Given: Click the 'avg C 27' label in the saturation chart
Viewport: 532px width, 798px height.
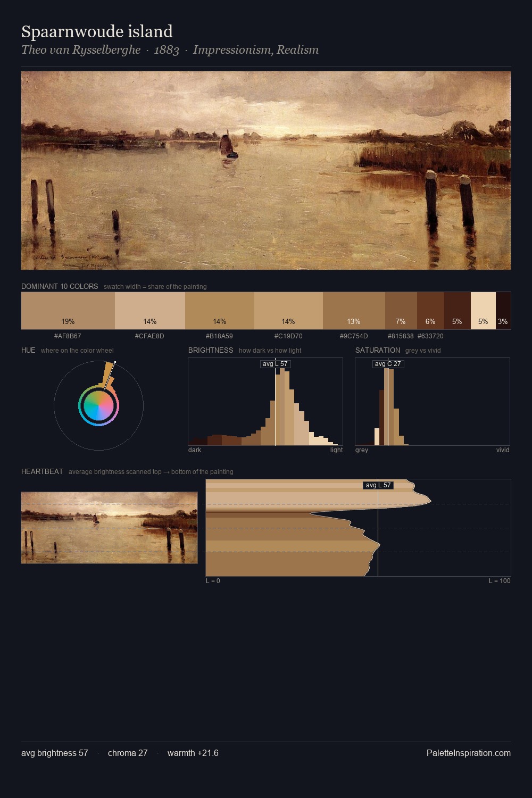Looking at the screenshot, I should (388, 364).
